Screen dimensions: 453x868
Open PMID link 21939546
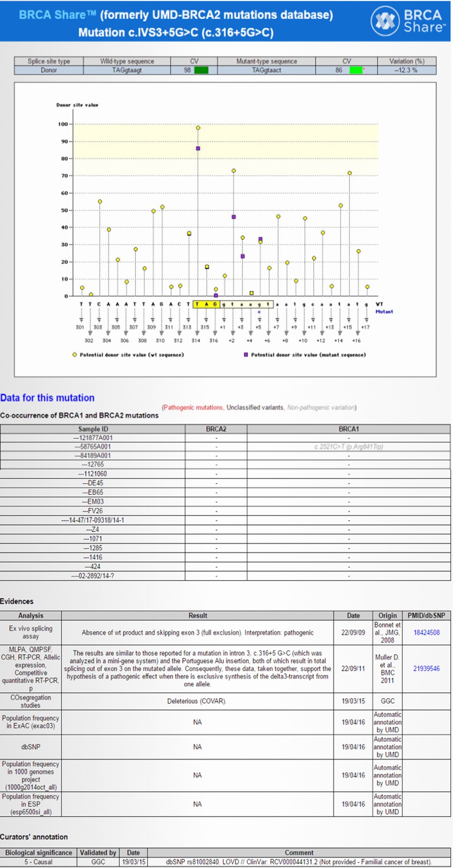pos(426,669)
